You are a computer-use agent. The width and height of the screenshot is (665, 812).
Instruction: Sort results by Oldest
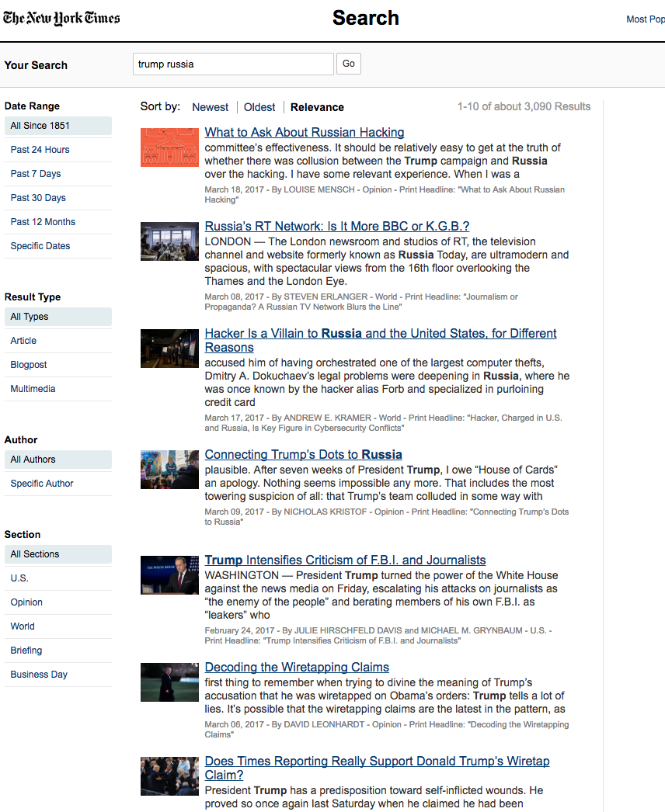pyautogui.click(x=259, y=107)
